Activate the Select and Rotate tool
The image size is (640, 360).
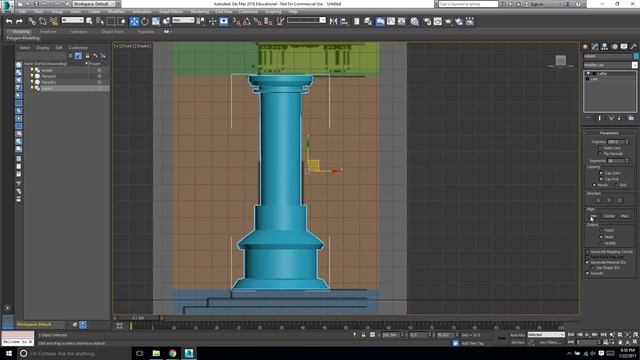pos(145,21)
